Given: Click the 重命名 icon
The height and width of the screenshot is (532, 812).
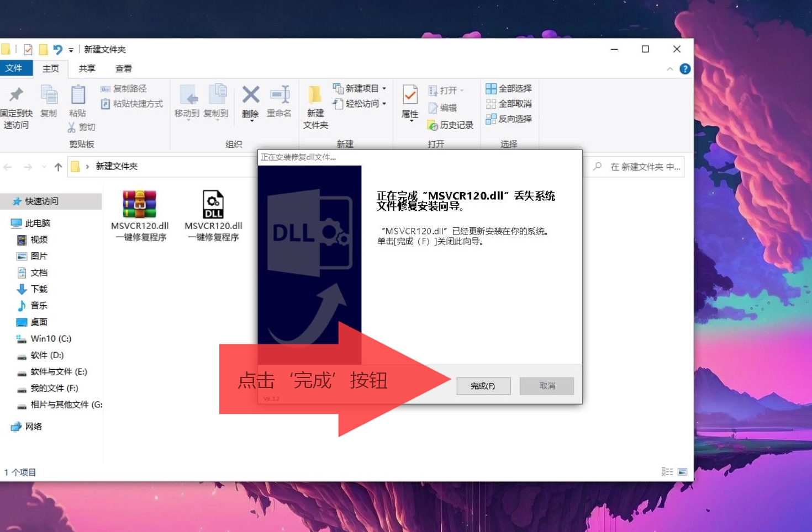Looking at the screenshot, I should pyautogui.click(x=280, y=94).
